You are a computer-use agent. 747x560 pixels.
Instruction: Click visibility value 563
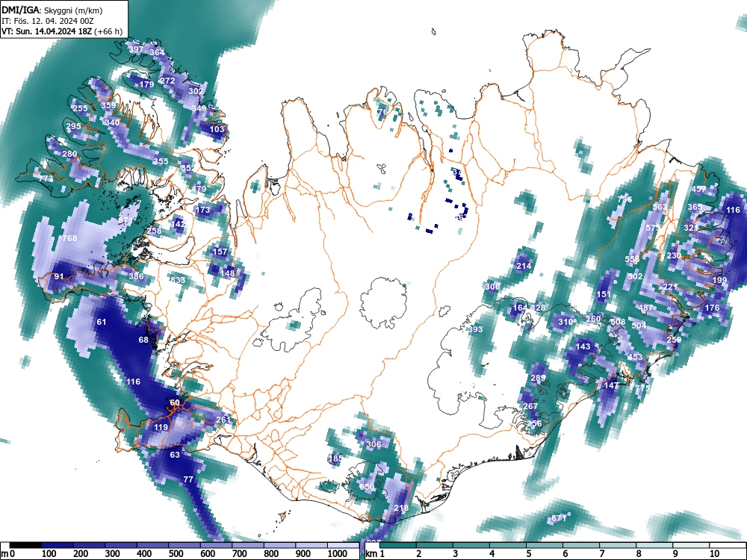tap(660, 207)
